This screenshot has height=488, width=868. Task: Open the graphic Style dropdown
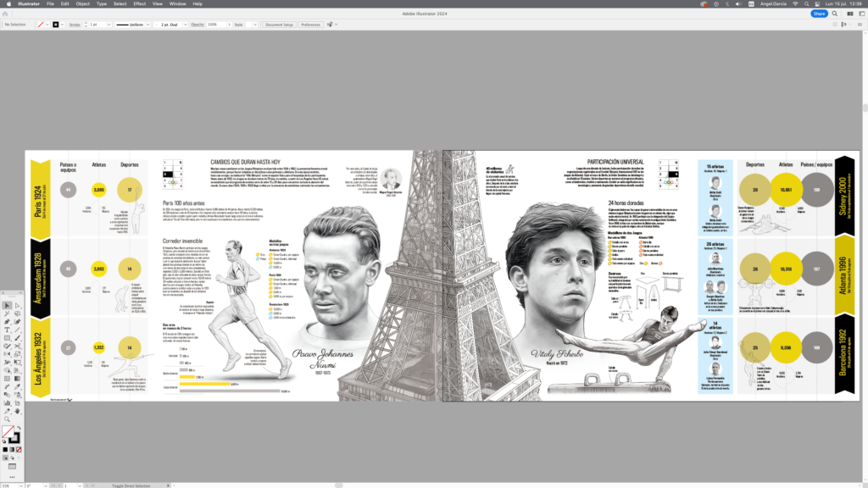click(x=254, y=25)
